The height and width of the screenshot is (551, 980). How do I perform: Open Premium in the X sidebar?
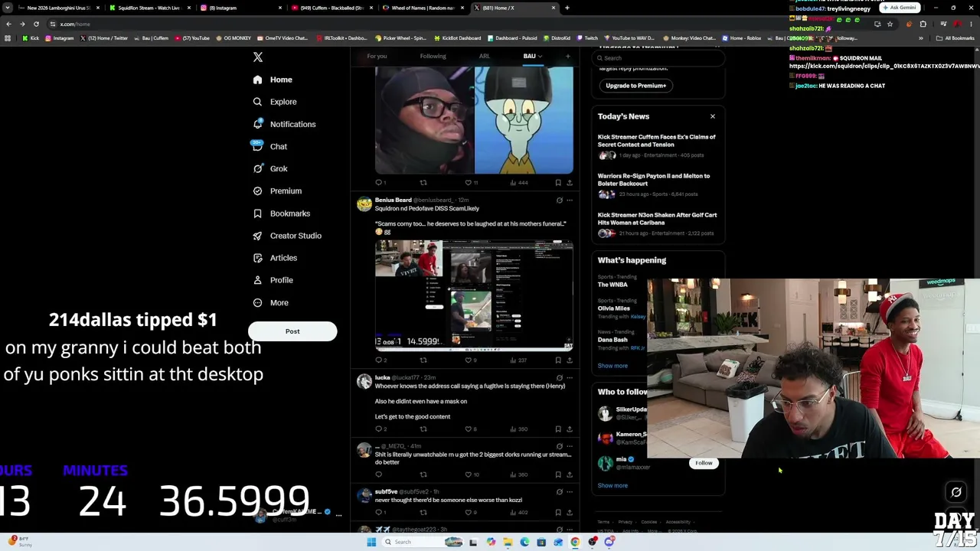(x=276, y=191)
